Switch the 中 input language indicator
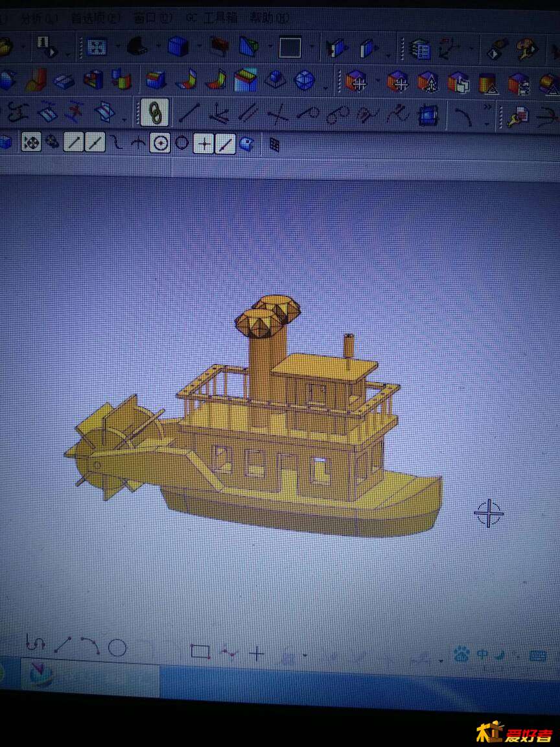 click(x=482, y=654)
